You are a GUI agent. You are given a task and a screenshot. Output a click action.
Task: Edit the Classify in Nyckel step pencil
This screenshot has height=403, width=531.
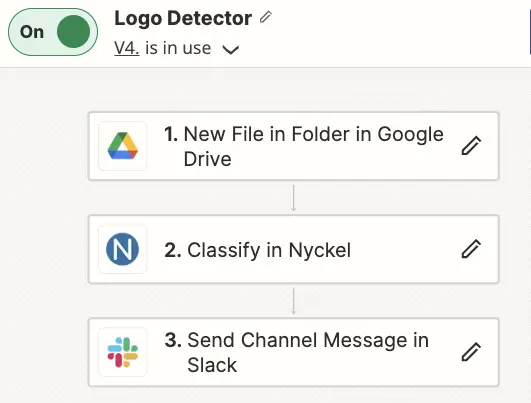coord(471,249)
